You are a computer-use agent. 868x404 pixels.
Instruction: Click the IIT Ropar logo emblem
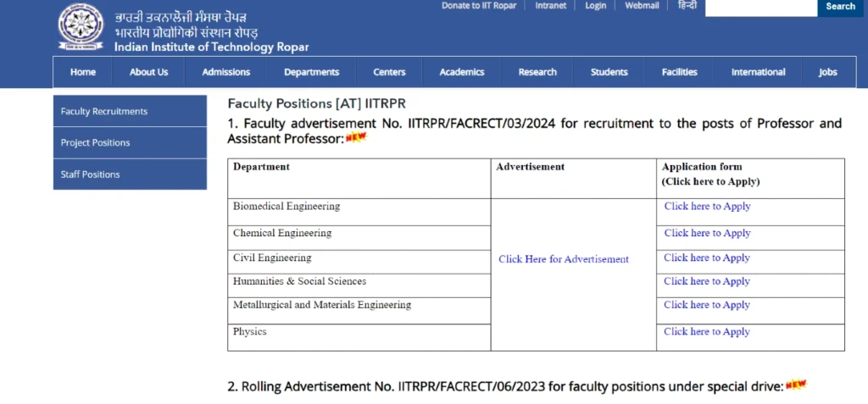[81, 26]
